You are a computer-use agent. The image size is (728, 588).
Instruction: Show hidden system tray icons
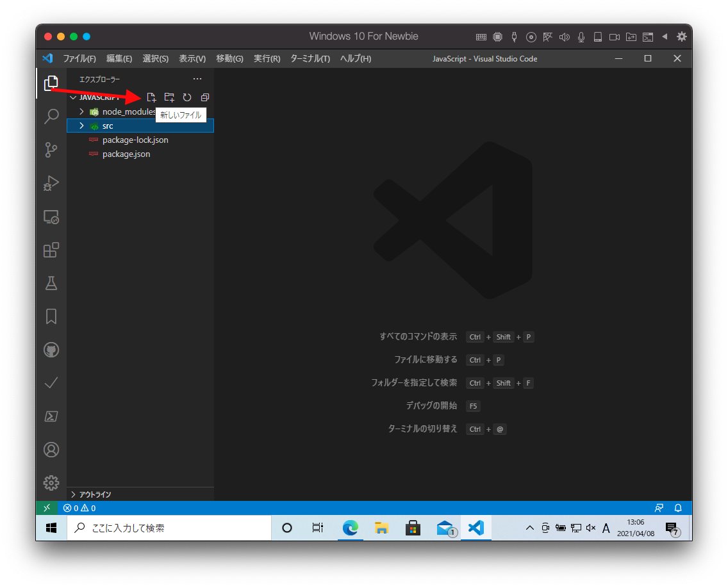coord(530,528)
